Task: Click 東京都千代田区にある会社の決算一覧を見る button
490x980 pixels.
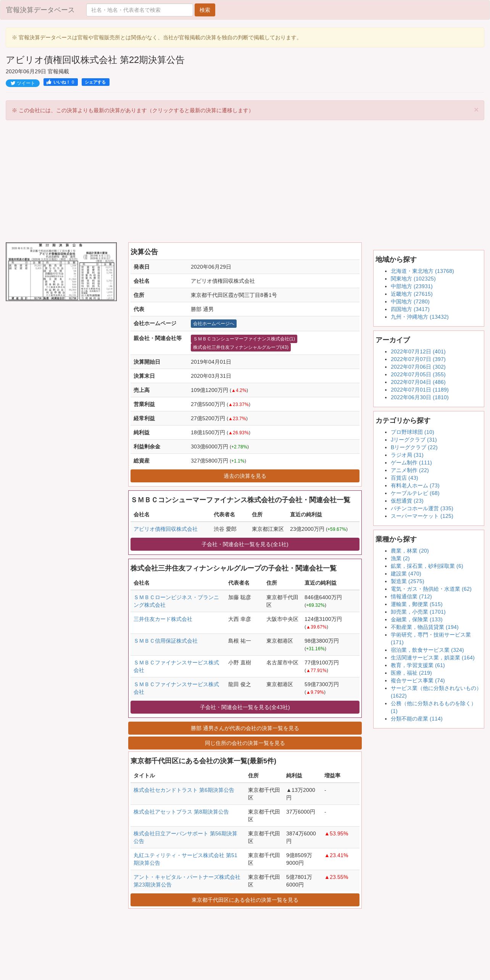Action: click(245, 900)
